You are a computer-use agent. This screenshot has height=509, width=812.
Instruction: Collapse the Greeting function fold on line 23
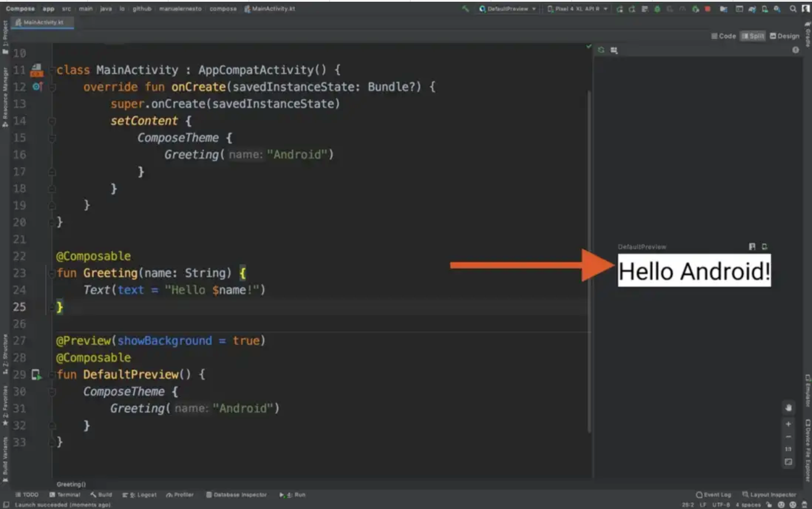point(52,273)
